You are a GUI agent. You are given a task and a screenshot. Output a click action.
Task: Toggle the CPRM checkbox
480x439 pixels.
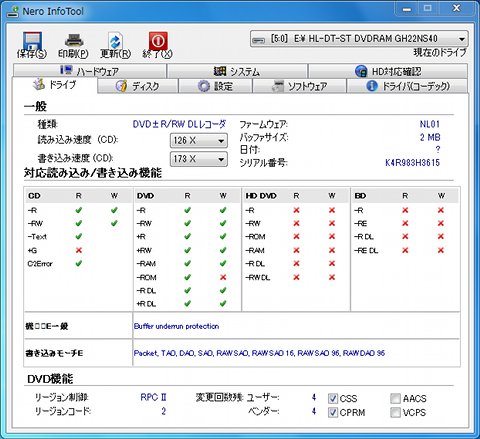coord(333,412)
